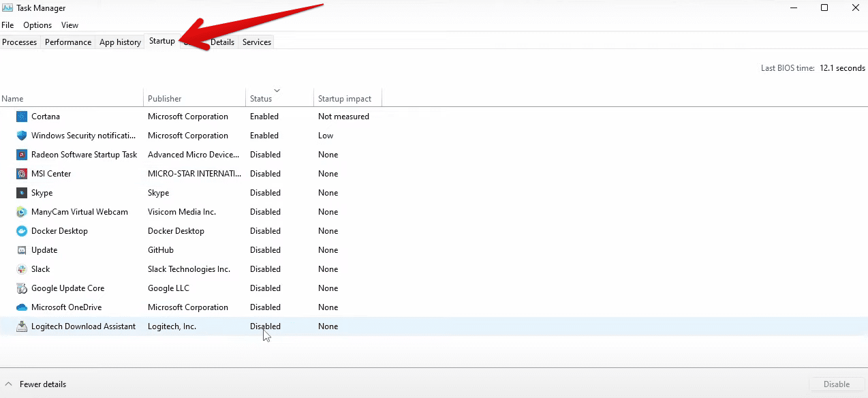Select the Microsoft OneDrive name text
The image size is (868, 398).
pos(67,307)
